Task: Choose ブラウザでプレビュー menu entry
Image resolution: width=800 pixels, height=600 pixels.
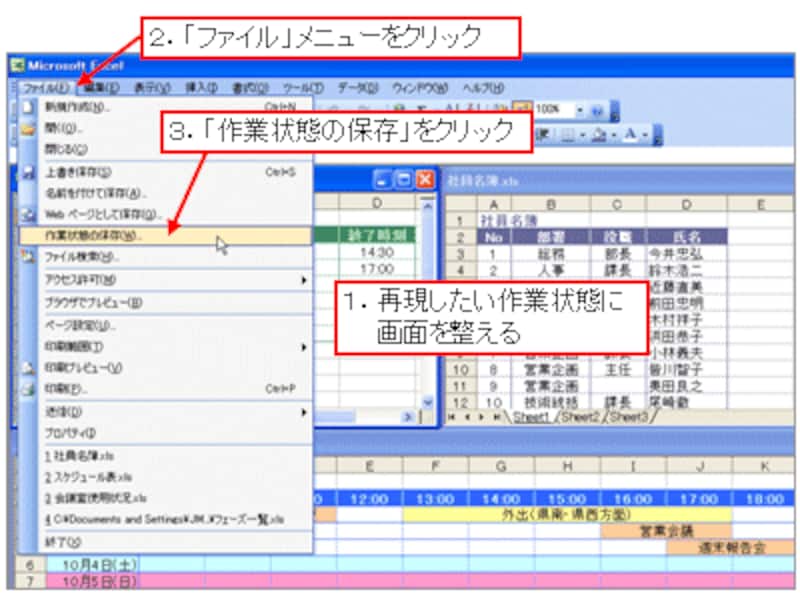Action: (x=166, y=303)
